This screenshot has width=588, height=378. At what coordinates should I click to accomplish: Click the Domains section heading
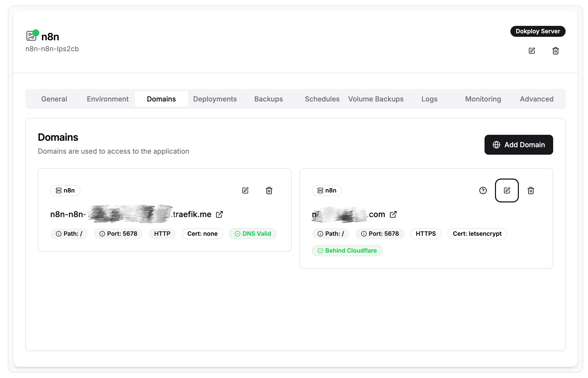click(x=58, y=137)
